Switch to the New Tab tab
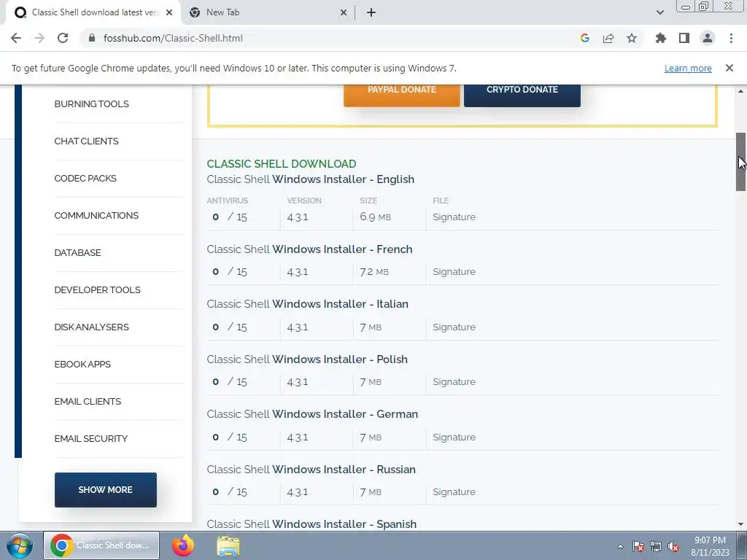747x560 pixels. point(268,12)
